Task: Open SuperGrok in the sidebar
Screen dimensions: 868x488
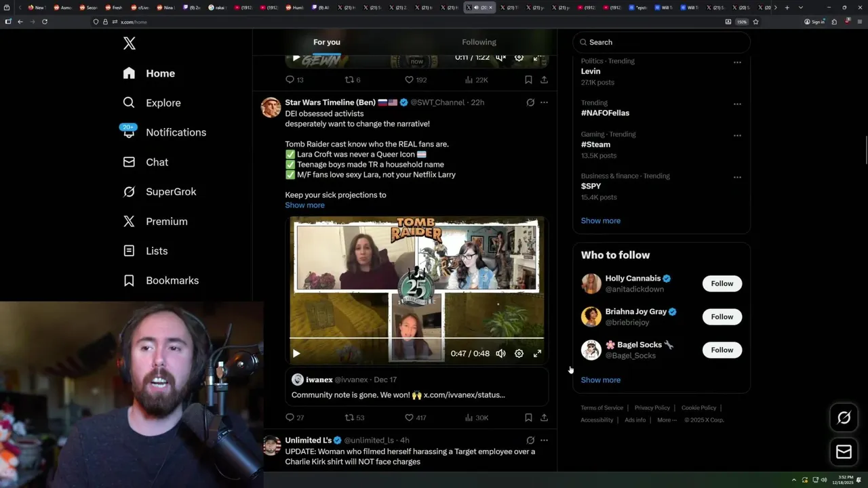Action: click(x=159, y=192)
